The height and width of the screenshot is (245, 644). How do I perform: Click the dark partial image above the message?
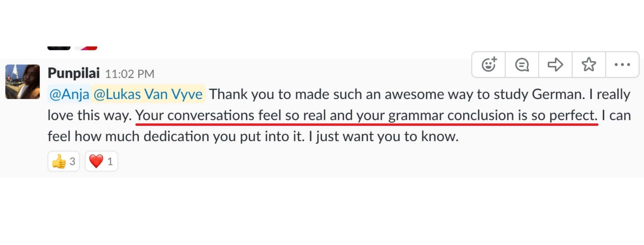[x=59, y=48]
